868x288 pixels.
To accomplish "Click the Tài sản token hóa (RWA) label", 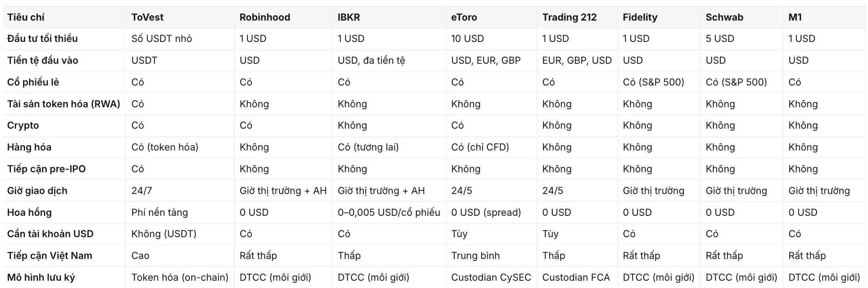I will click(64, 104).
